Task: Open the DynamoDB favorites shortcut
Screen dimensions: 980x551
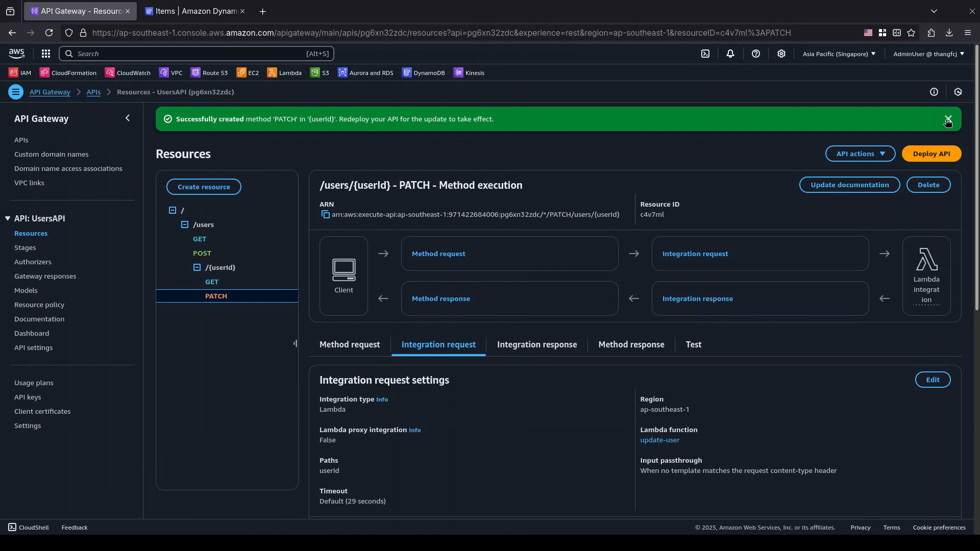Action: (424, 73)
